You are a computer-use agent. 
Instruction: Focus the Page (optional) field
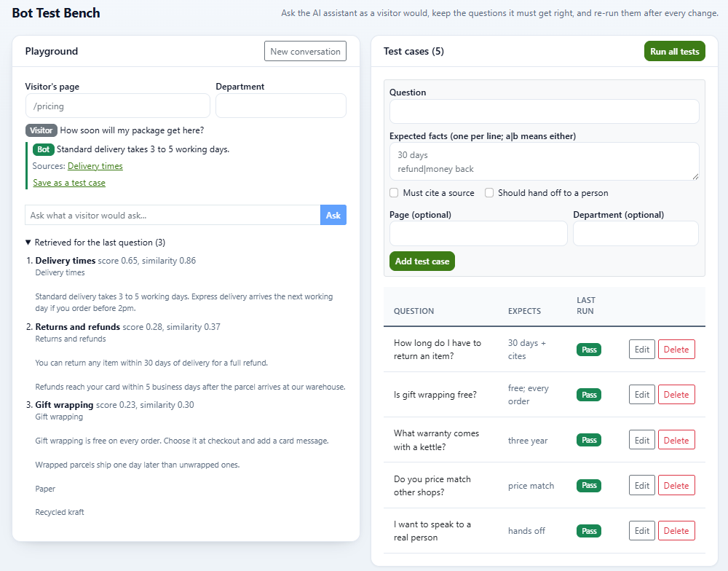(478, 233)
